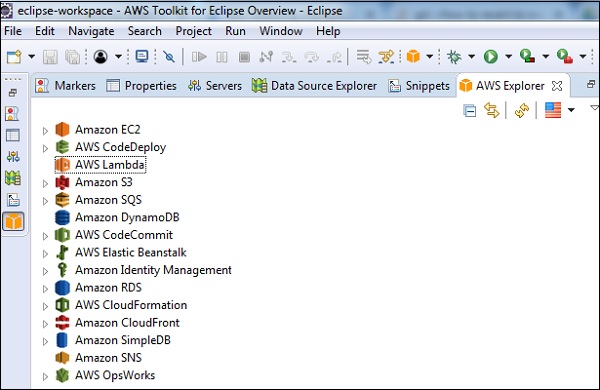This screenshot has width=600, height=390.
Task: Open the Window menu
Action: (281, 31)
